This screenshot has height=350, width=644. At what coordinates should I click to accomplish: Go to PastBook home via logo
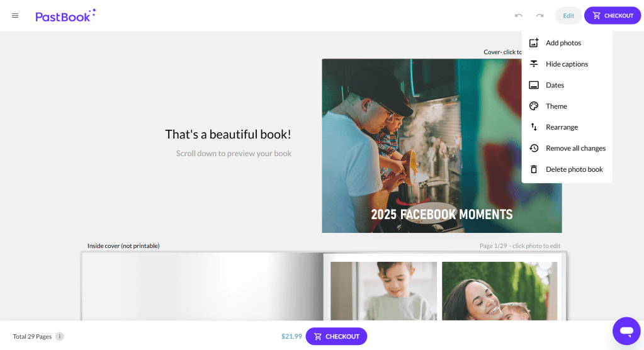[x=65, y=16]
